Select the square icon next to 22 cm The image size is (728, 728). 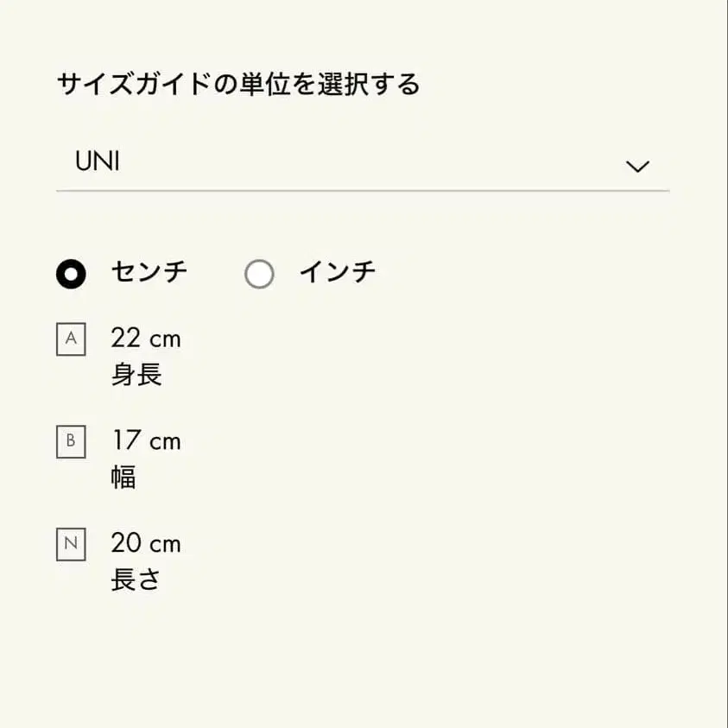[x=71, y=339]
